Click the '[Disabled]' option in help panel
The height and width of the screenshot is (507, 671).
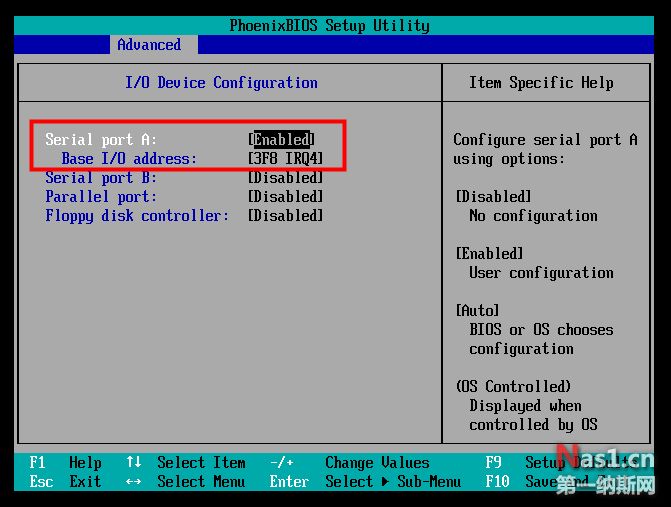coord(493,196)
